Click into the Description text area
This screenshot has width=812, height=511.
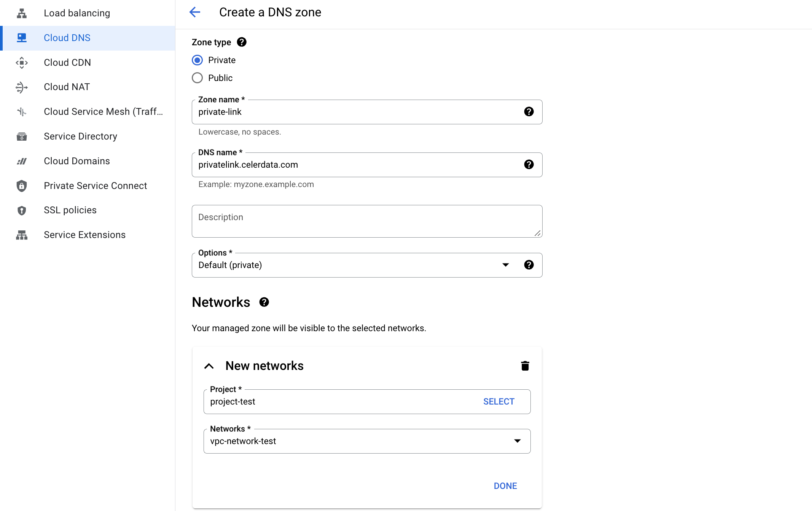pyautogui.click(x=366, y=221)
